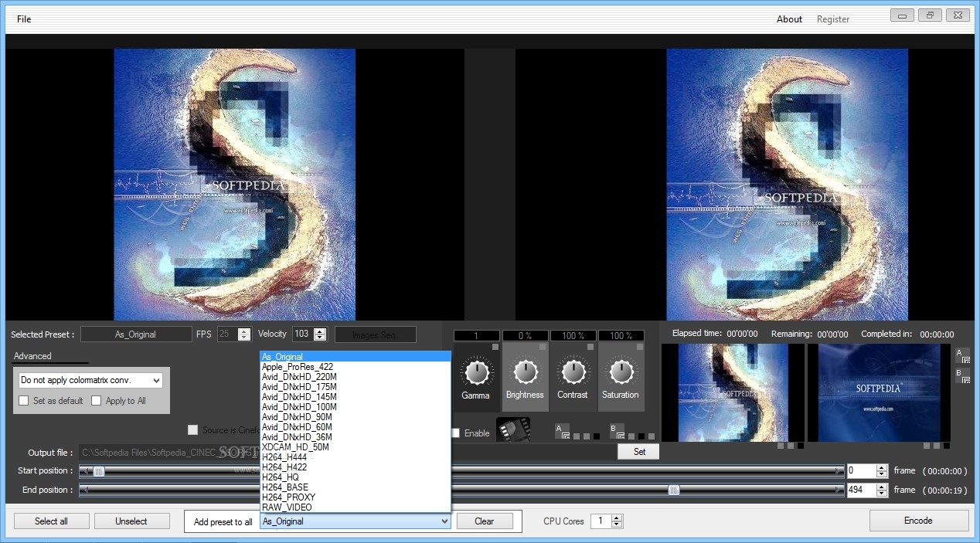Check Set as default
Image resolution: width=980 pixels, height=543 pixels.
(x=24, y=401)
